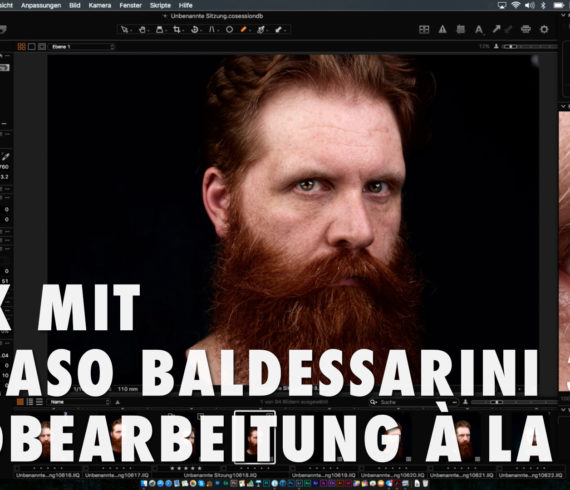Switch viewer to multi-view mode
Viewport: 570px width, 490px height.
click(x=21, y=47)
